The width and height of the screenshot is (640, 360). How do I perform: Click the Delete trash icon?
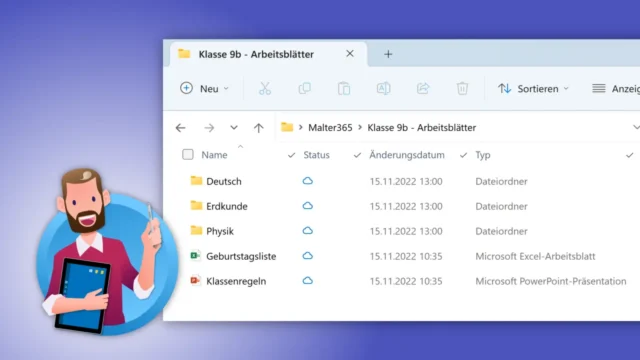[x=462, y=88]
